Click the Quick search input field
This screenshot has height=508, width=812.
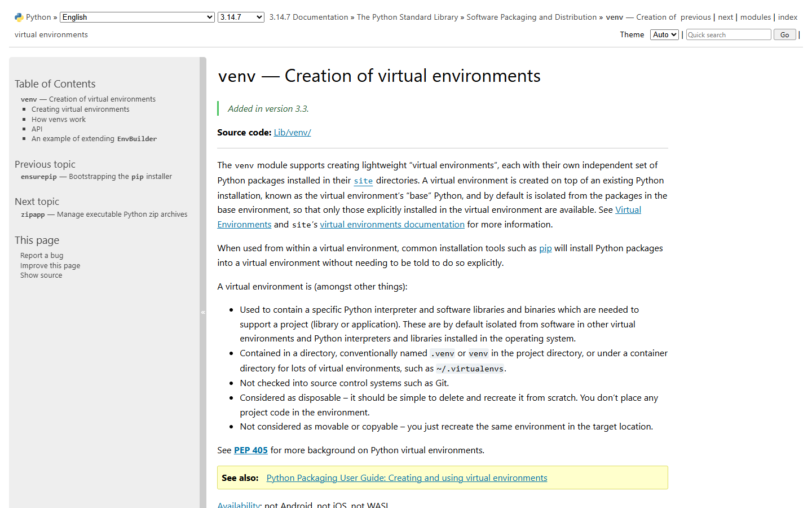click(729, 35)
